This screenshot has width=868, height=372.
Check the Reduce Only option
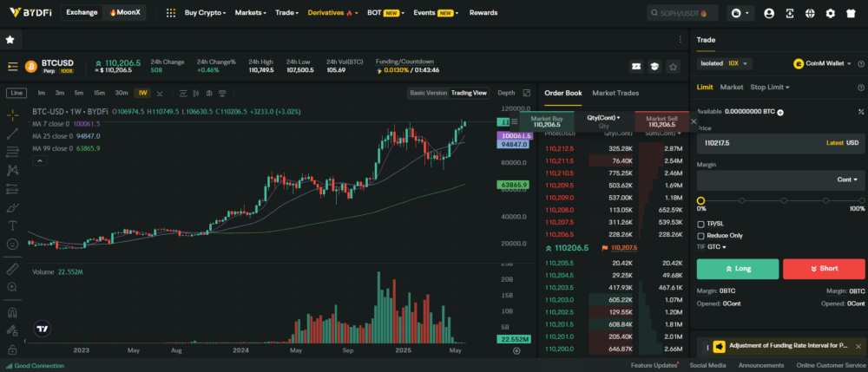click(701, 235)
